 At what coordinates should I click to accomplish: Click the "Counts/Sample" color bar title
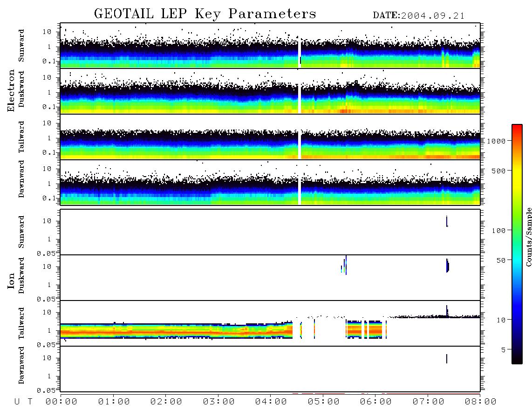[x=528, y=237]
